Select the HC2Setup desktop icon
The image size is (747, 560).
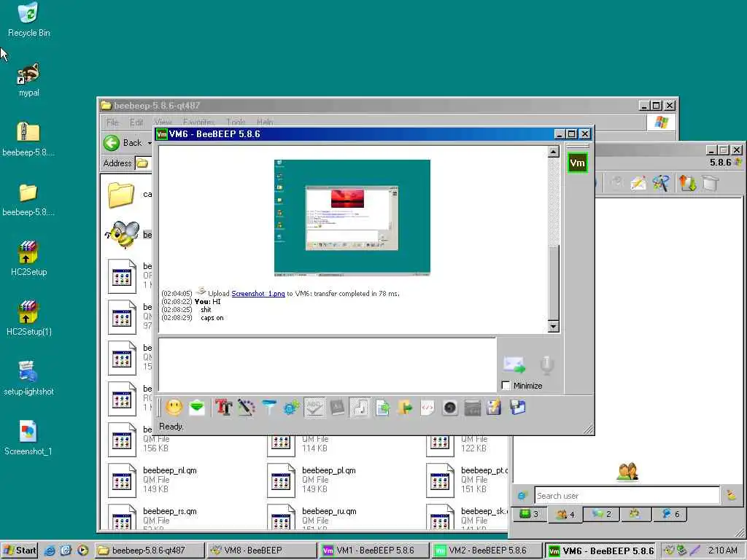pyautogui.click(x=28, y=259)
